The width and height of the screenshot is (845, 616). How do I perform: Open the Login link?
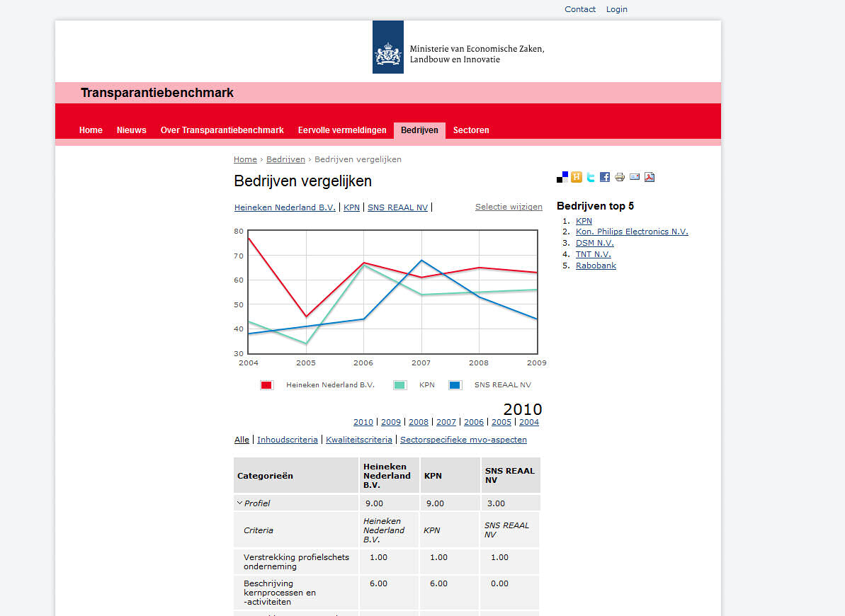[616, 9]
